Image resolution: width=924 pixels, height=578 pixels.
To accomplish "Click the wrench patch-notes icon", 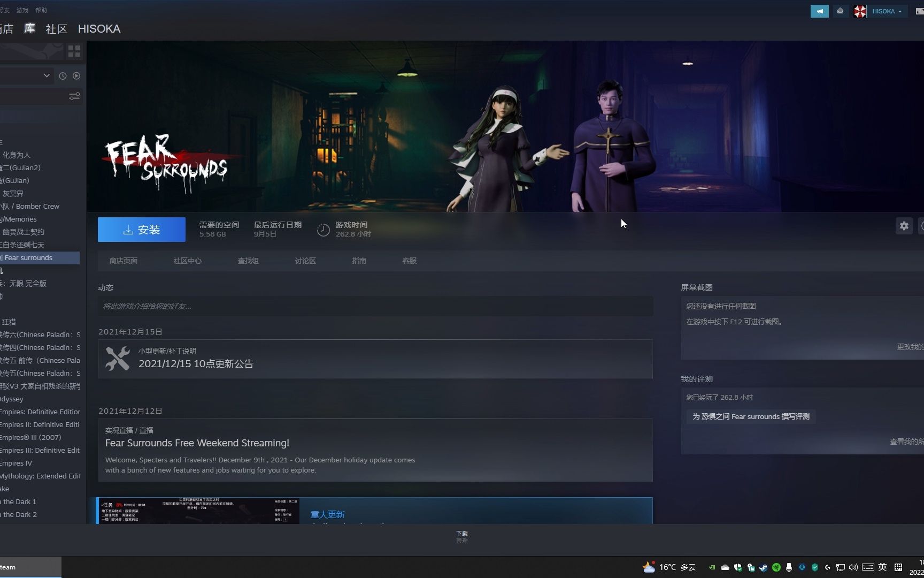I will pyautogui.click(x=118, y=359).
